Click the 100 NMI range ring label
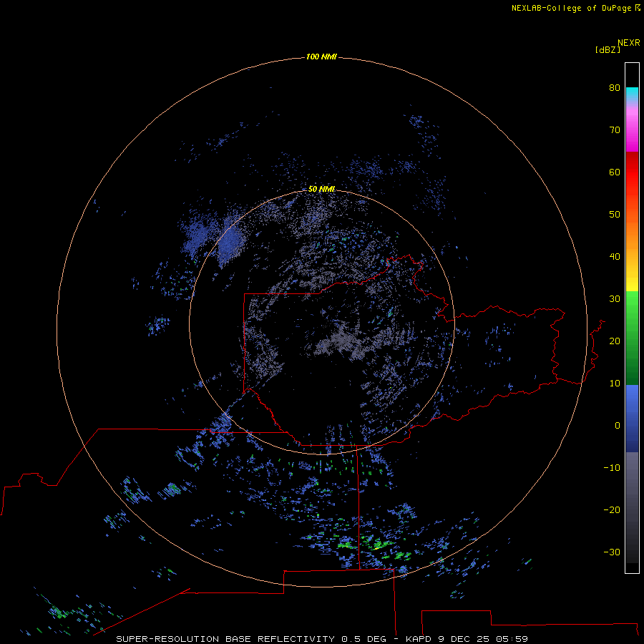 [321, 57]
